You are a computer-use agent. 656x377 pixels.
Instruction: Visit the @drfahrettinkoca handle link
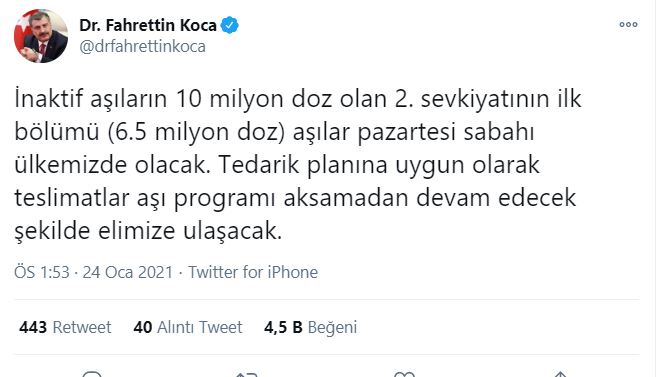coord(142,46)
